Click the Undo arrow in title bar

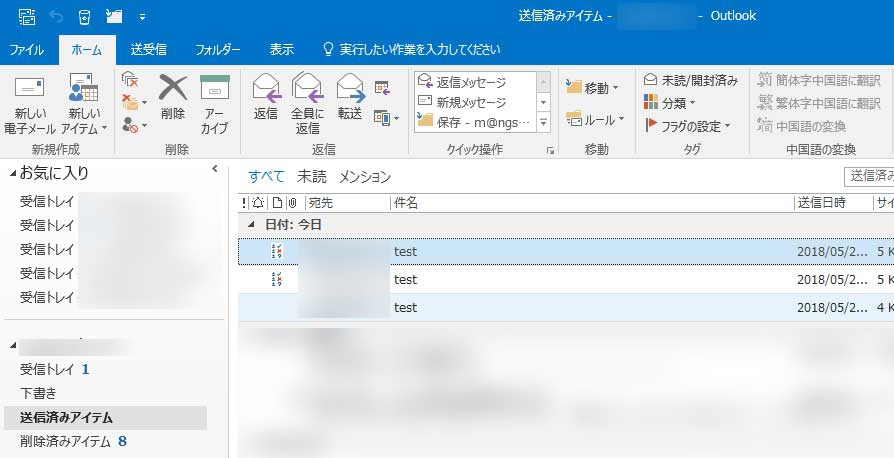[55, 17]
